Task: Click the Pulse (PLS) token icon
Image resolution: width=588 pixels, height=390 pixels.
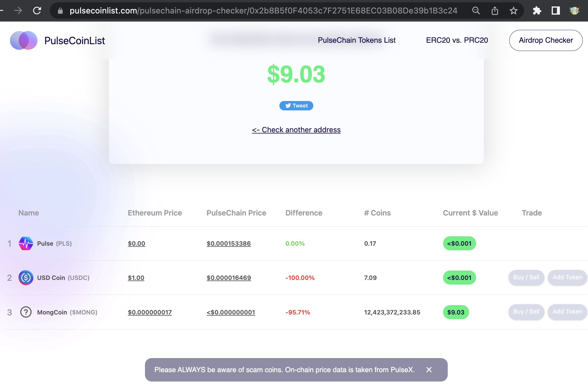Action: coord(26,243)
